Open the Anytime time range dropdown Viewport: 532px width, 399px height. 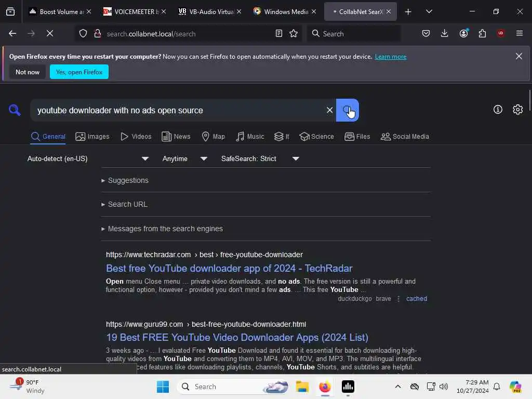(x=185, y=158)
